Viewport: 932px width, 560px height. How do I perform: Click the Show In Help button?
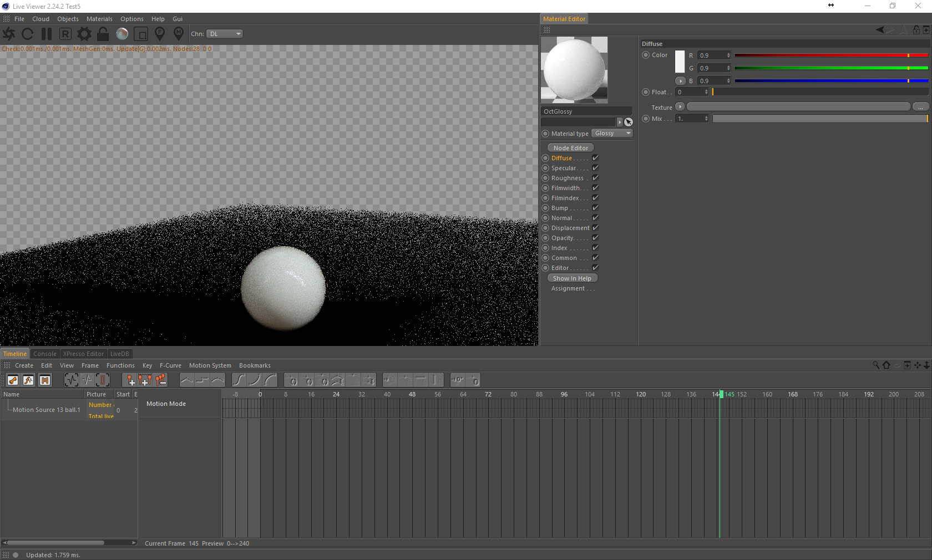[x=572, y=278]
